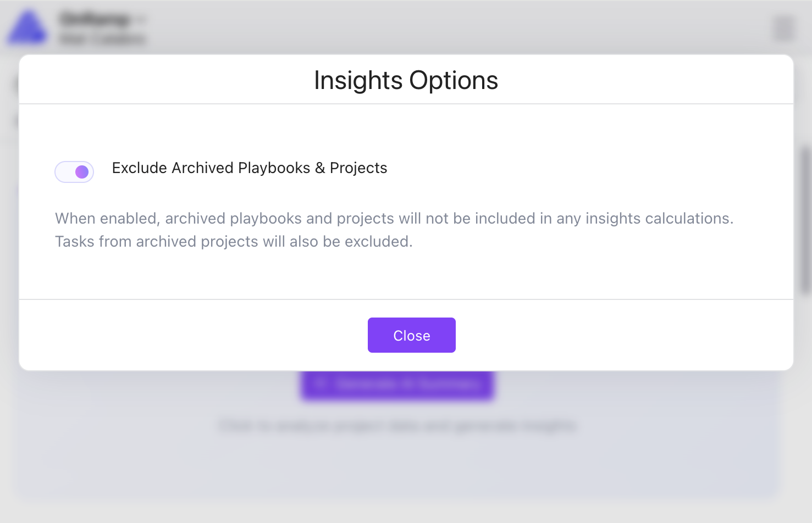Screen dimensions: 812x523
Task: Open the workspace name menu in the header
Action: pyautogui.click(x=95, y=18)
